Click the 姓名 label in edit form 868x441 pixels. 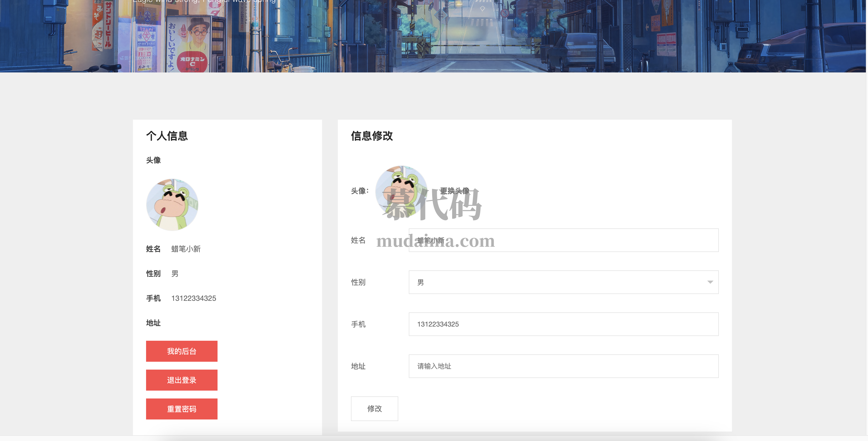tap(358, 240)
